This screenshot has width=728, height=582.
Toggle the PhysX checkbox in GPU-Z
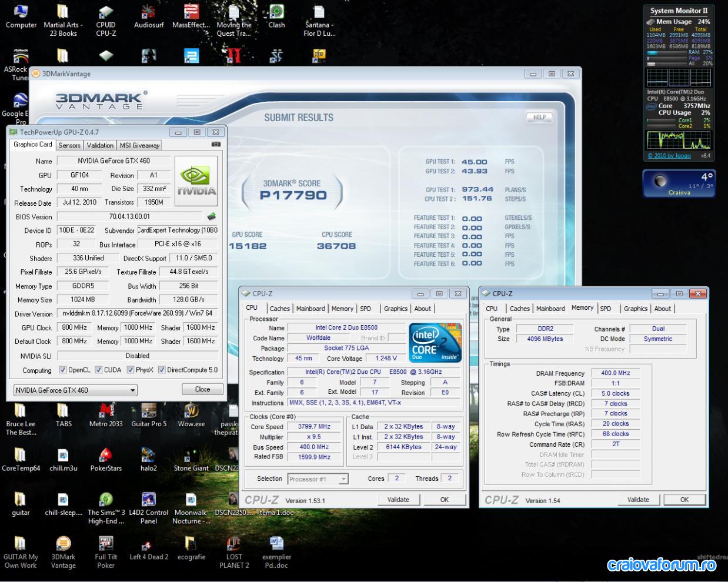pos(130,370)
